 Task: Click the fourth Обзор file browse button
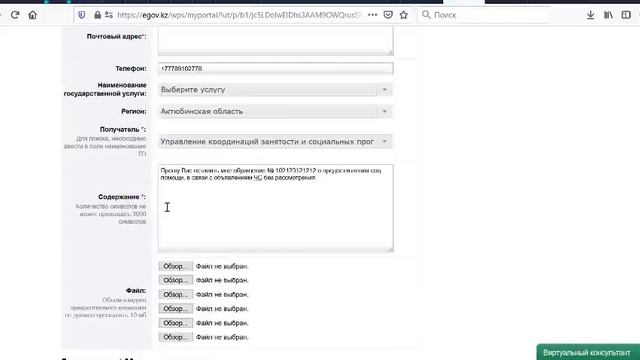176,309
